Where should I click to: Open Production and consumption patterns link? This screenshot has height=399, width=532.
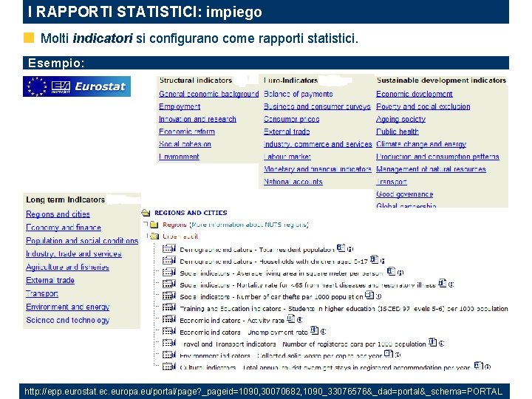(437, 157)
